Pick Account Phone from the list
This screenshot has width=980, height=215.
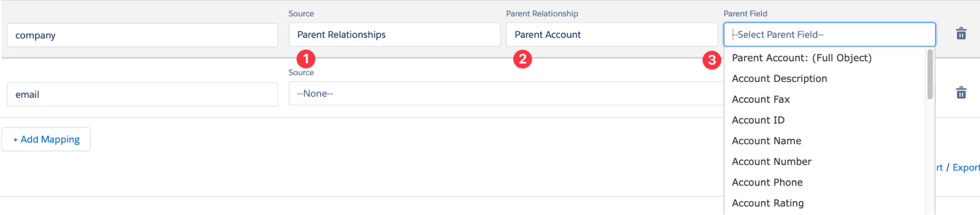pyautogui.click(x=767, y=183)
